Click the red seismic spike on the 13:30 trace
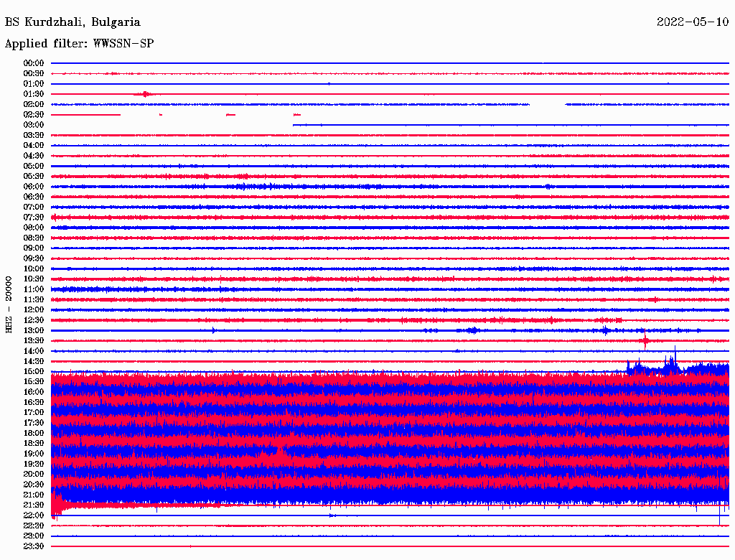This screenshot has width=735, height=560. [x=645, y=340]
